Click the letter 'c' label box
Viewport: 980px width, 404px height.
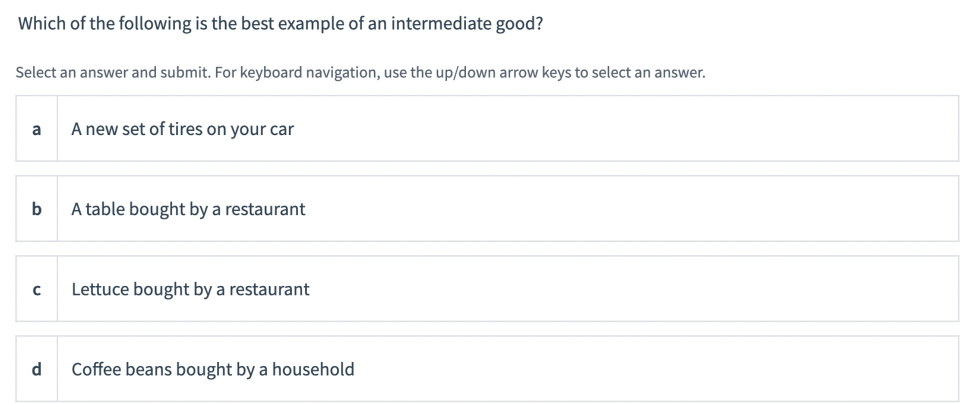point(37,289)
